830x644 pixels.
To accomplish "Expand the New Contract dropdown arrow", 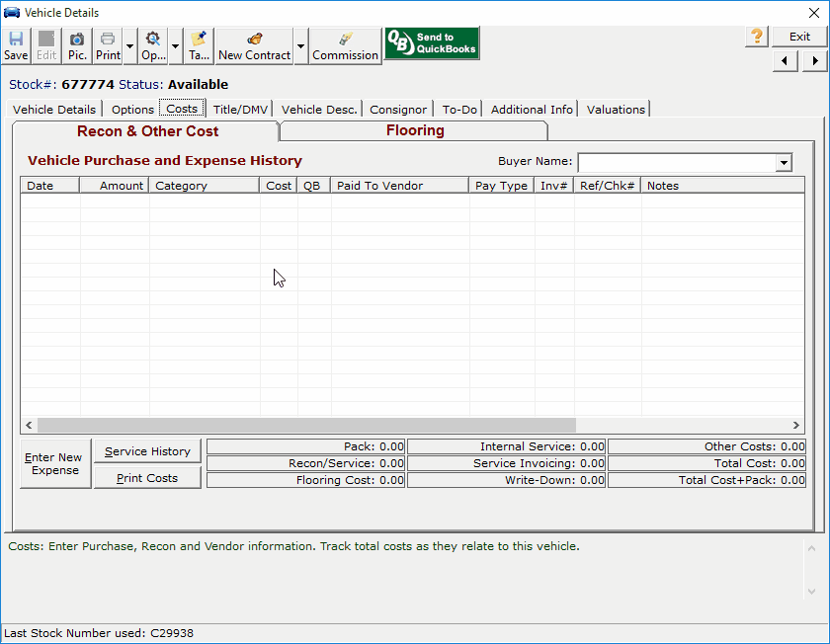I will click(301, 45).
